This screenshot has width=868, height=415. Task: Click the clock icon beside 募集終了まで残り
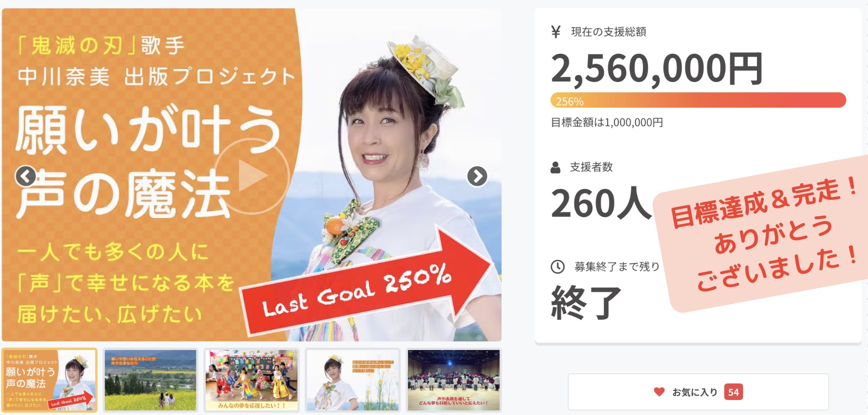tap(558, 267)
